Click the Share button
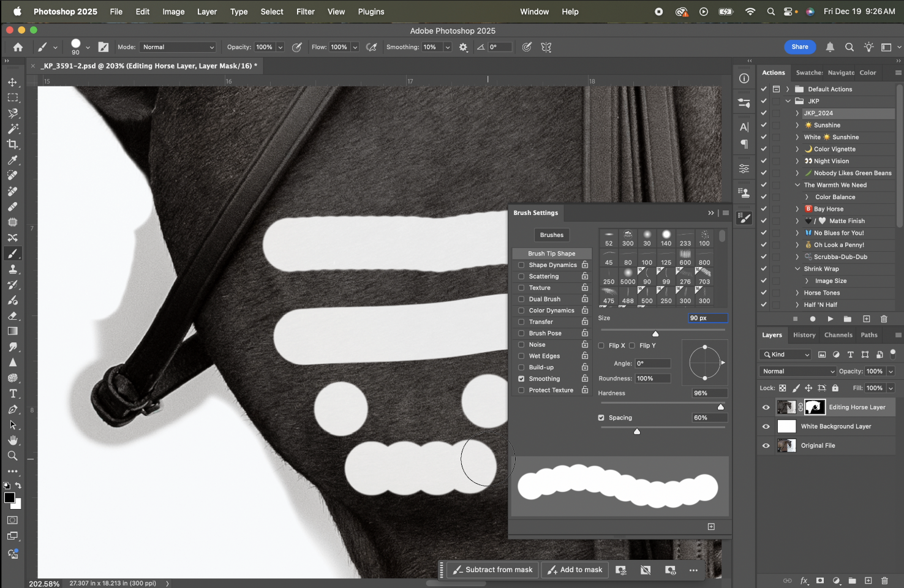 tap(799, 47)
